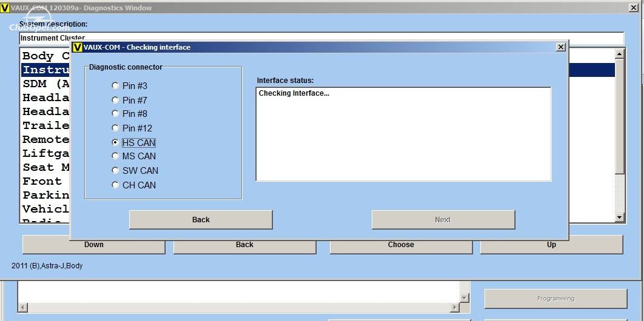The image size is (644, 321).
Task: Select the Liftga list row
Action: (45, 153)
